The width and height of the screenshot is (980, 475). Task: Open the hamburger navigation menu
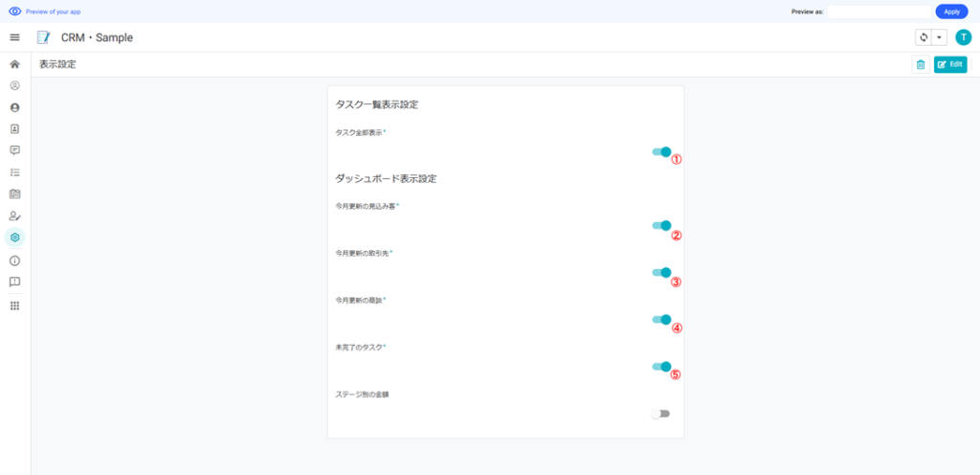pyautogui.click(x=15, y=37)
